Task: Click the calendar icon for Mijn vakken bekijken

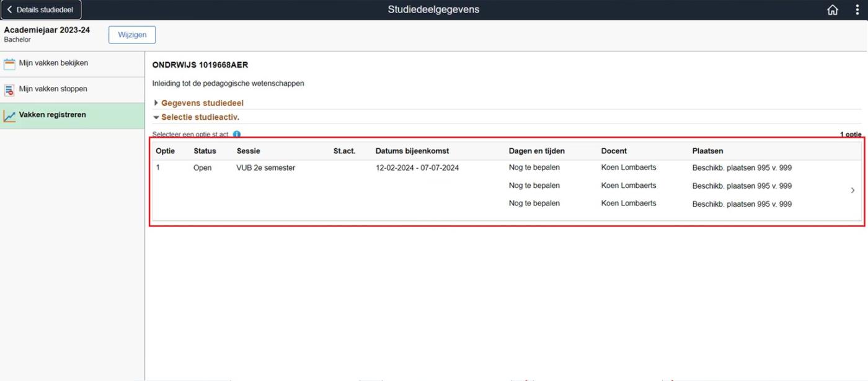Action: click(x=9, y=63)
